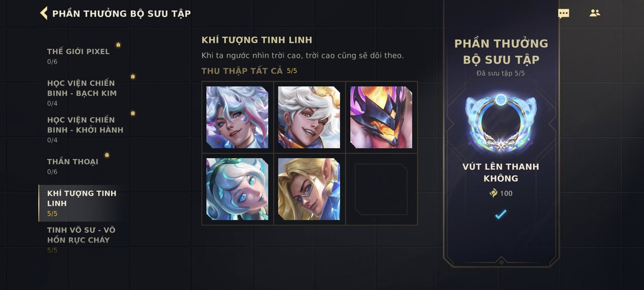The image size is (644, 290).
Task: Click the reward icon beside HỌC VIỆN CHIẾN BINH - KHỞI HÀNH
Action: [133, 113]
